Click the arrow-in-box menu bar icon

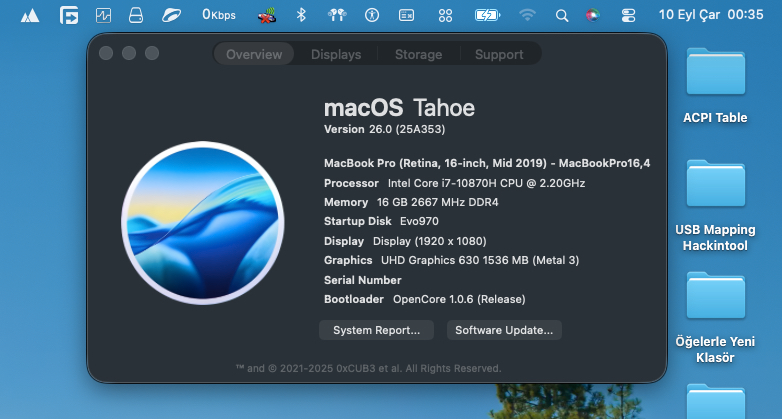[69, 15]
